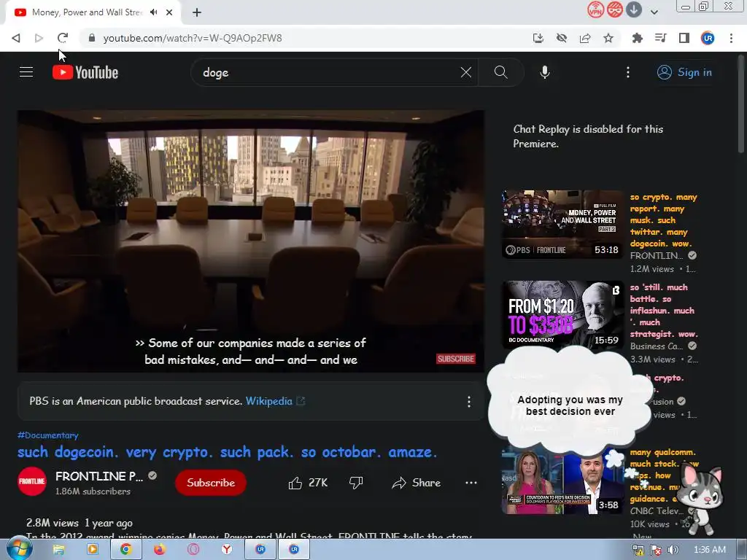This screenshot has width=747, height=560.
Task: Click the install/download page icon in address bar
Action: click(538, 38)
